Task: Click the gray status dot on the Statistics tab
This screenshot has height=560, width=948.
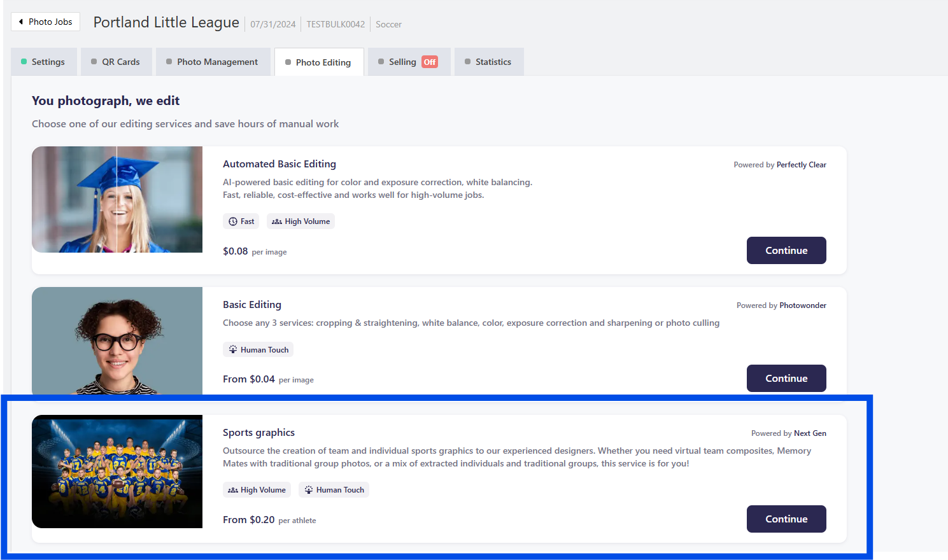Action: (468, 62)
